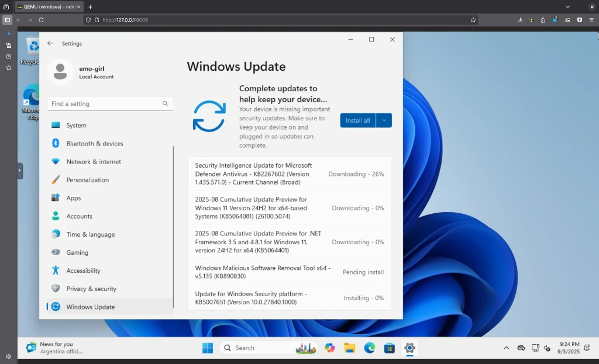Open the Windows Start menu
This screenshot has height=364, width=599.
pos(208,348)
